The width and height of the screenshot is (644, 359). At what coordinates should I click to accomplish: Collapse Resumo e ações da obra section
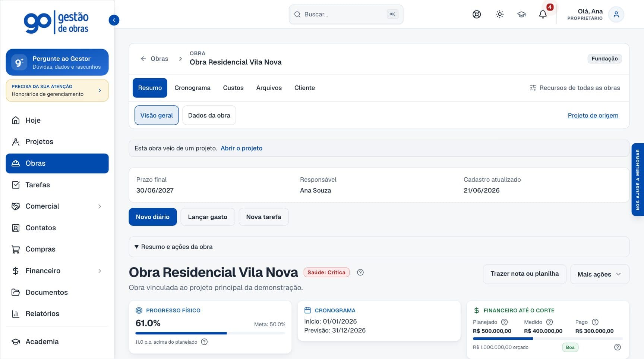(379, 247)
